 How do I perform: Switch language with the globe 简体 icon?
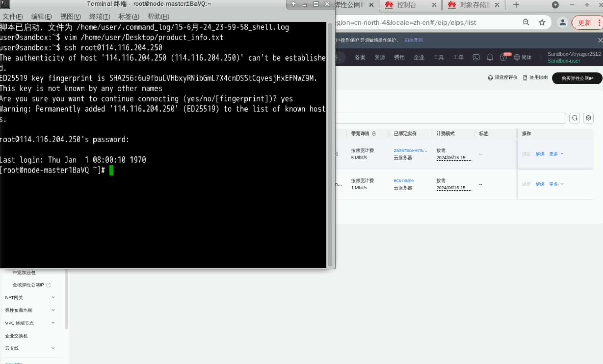pos(523,58)
